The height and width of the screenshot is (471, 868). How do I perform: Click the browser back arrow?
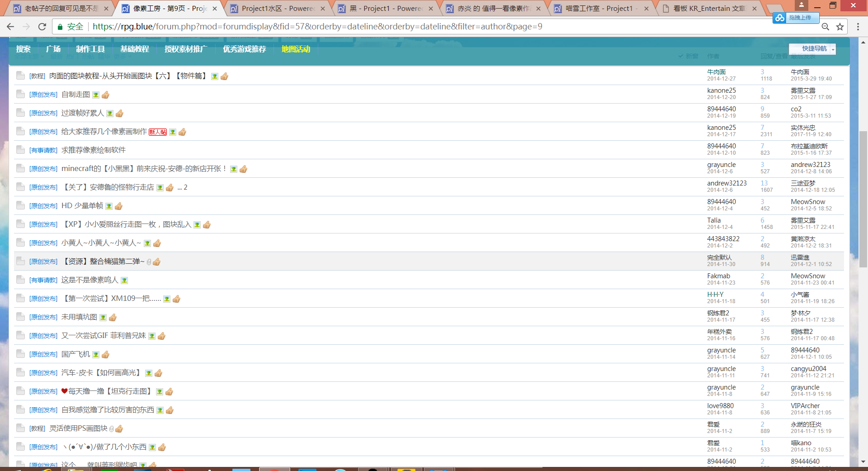(x=10, y=27)
